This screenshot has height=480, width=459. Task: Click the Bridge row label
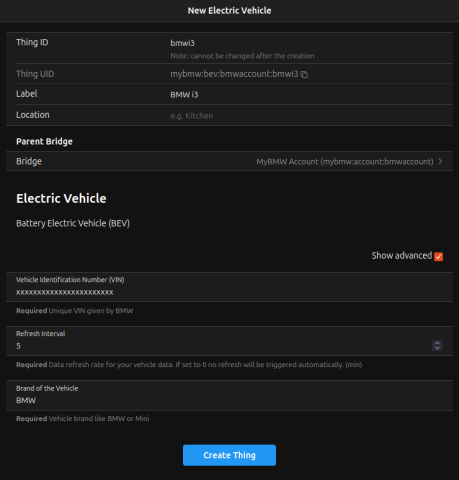(29, 161)
